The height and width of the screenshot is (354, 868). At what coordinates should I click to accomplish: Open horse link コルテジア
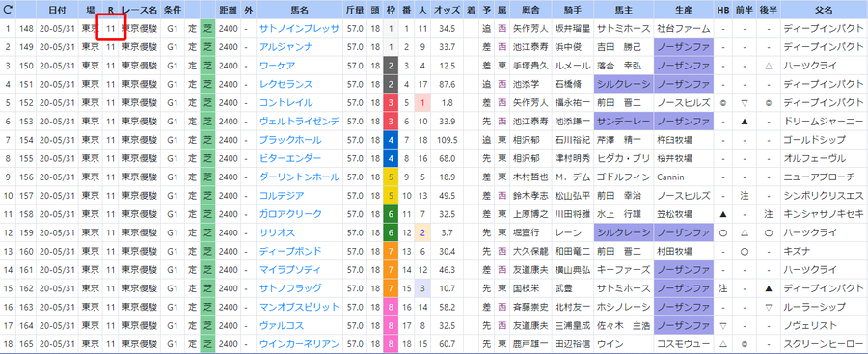click(x=282, y=196)
